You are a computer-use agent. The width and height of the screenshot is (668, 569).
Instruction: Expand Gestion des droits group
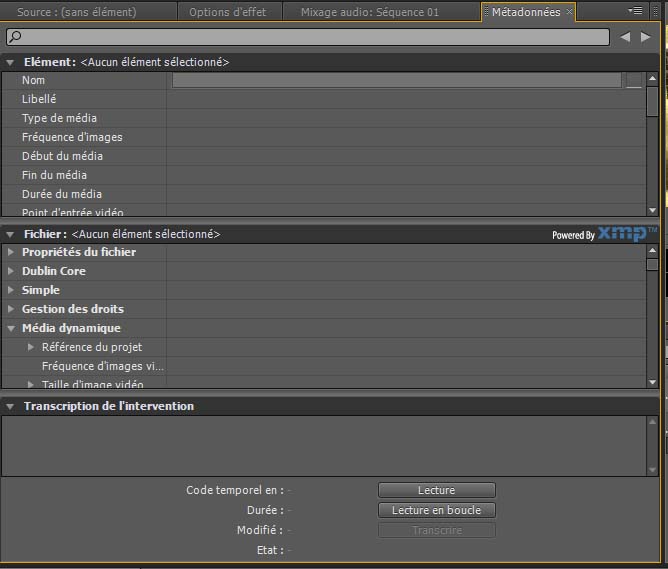point(11,309)
